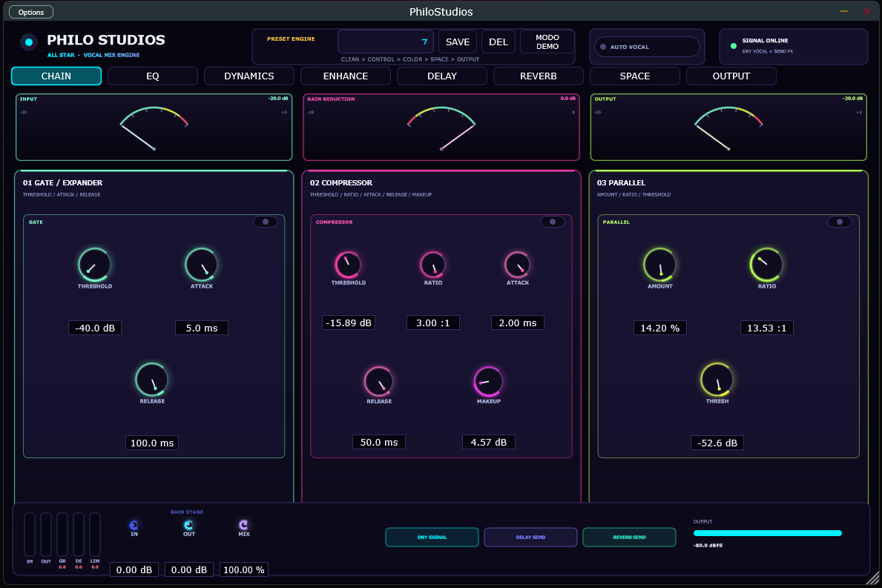Click the Compressor Release knob
The height and width of the screenshot is (588, 882).
tap(378, 382)
